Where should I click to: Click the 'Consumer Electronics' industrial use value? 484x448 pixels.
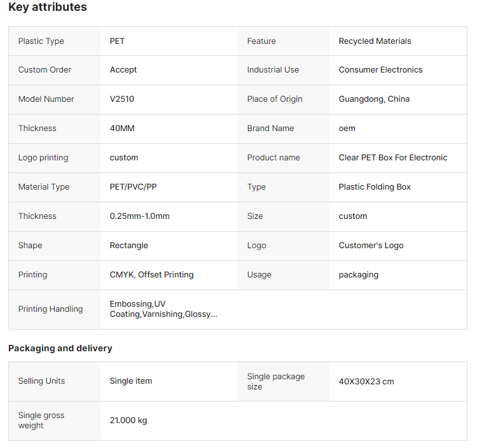(380, 70)
